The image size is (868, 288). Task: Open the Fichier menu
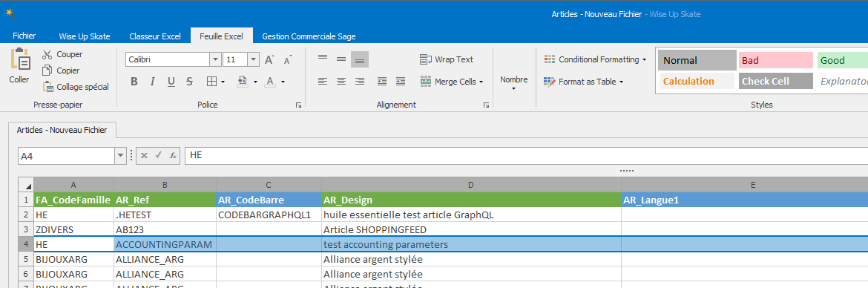pos(24,36)
